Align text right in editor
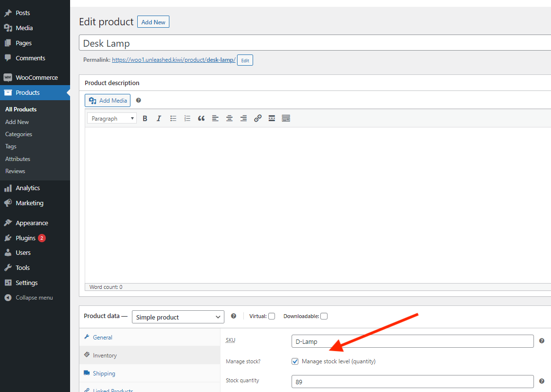The image size is (551, 392). tap(243, 118)
